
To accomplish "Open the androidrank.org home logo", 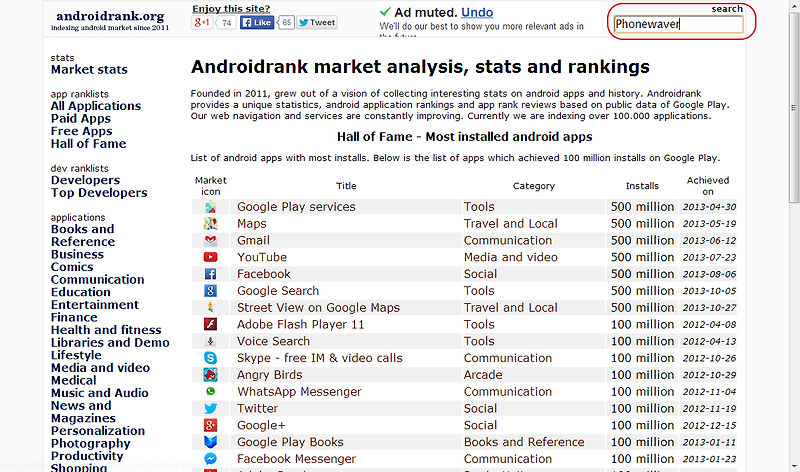I will point(110,20).
